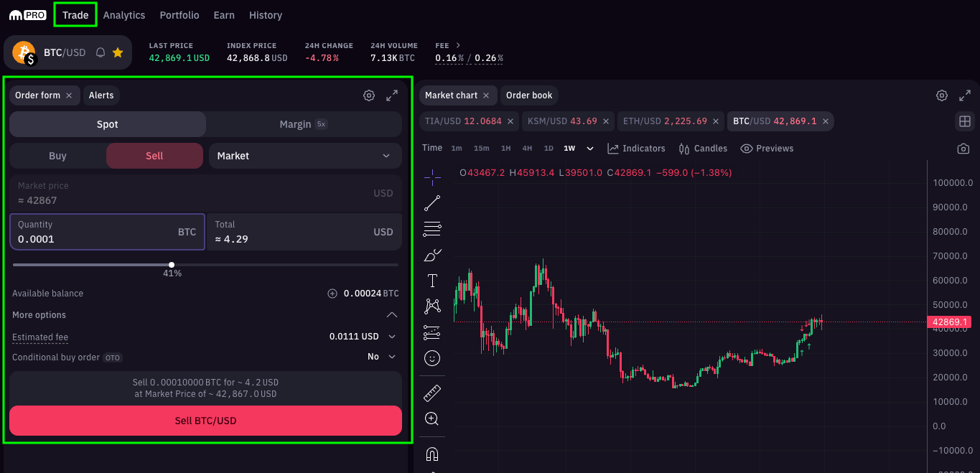Take a chart snapshot with the camera icon
Image resolution: width=980 pixels, height=473 pixels.
click(965, 148)
